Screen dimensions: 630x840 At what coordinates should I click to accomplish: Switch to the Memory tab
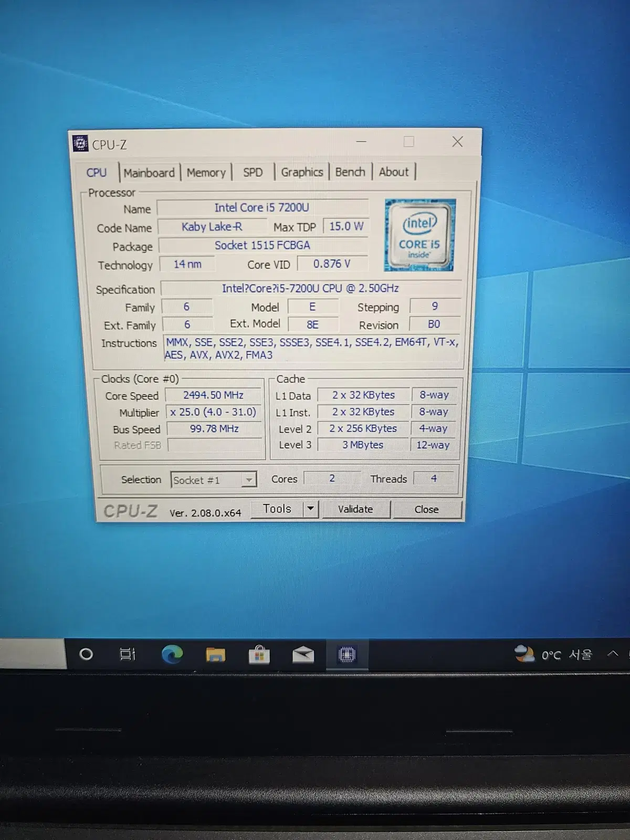[206, 173]
